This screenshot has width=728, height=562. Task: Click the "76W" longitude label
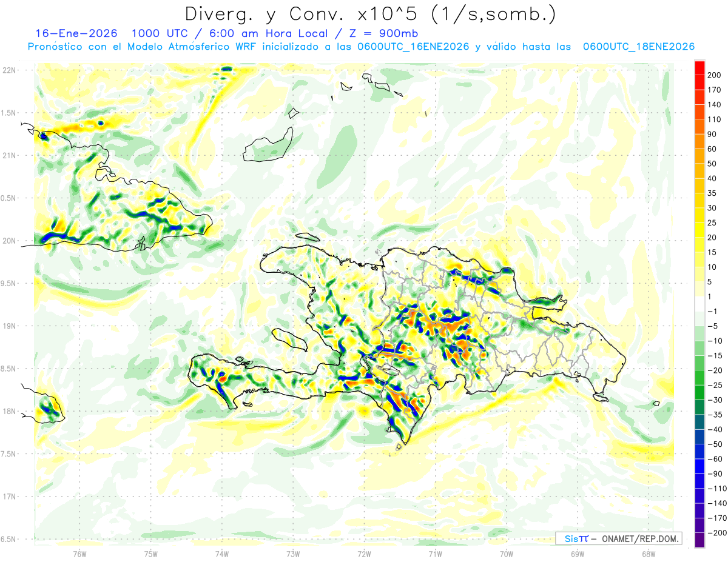(79, 554)
